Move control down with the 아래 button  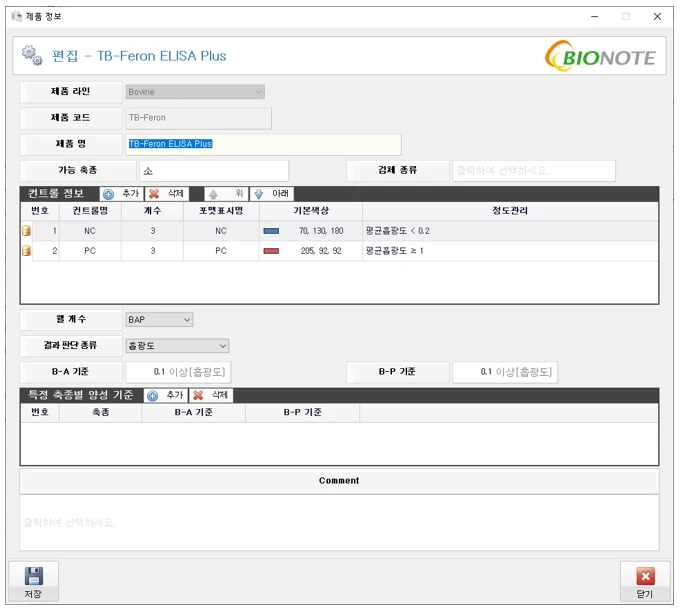tap(272, 194)
